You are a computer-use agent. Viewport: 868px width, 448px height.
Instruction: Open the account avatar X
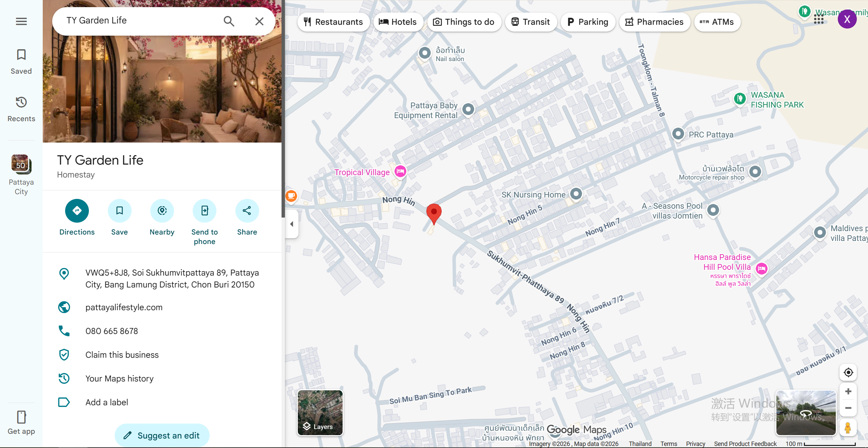[847, 19]
